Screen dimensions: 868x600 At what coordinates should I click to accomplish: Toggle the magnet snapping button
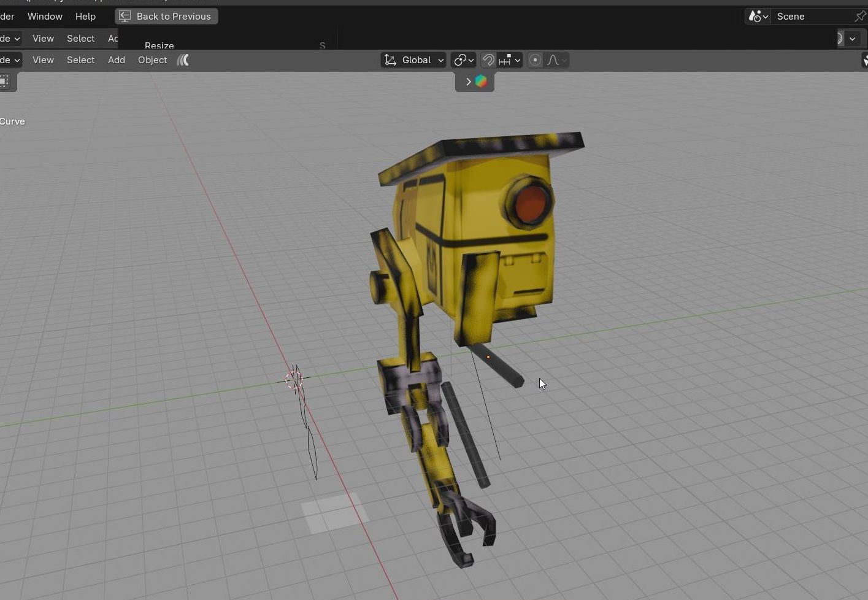point(488,60)
